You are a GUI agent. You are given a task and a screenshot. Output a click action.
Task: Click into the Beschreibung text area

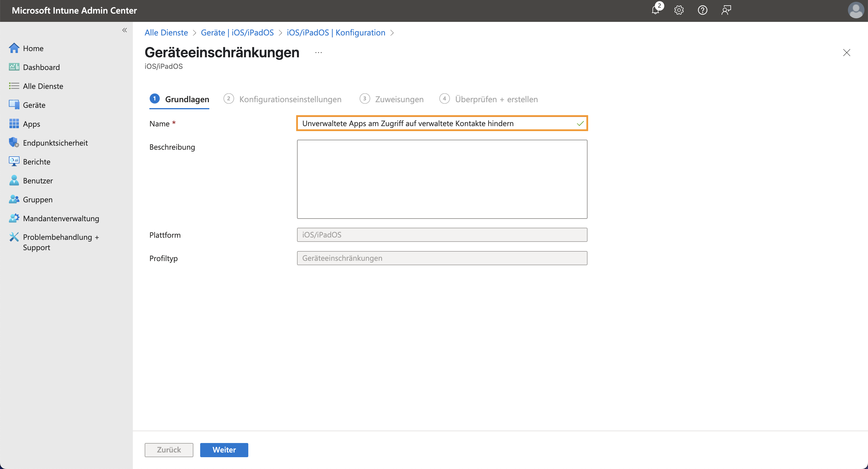click(x=442, y=179)
